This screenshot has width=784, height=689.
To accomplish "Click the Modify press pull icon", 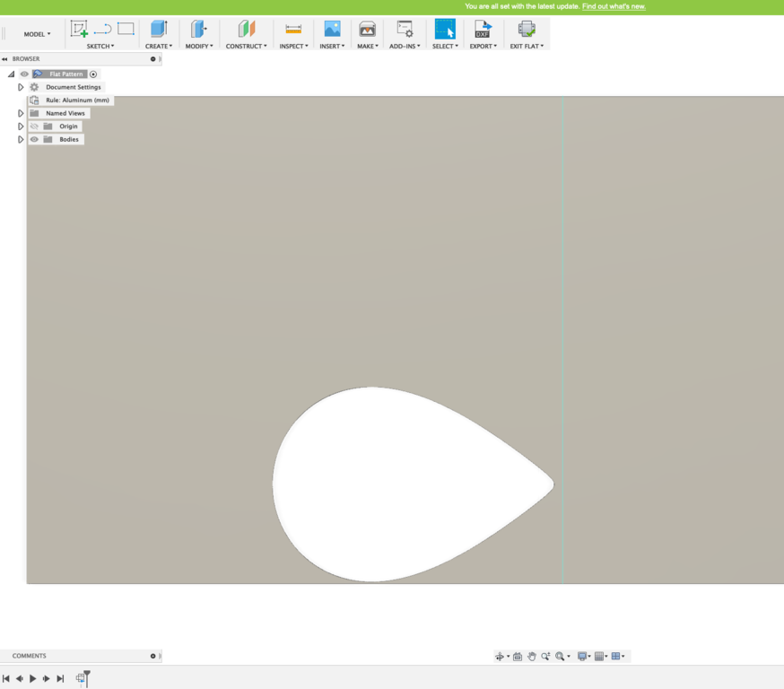I will [x=198, y=29].
